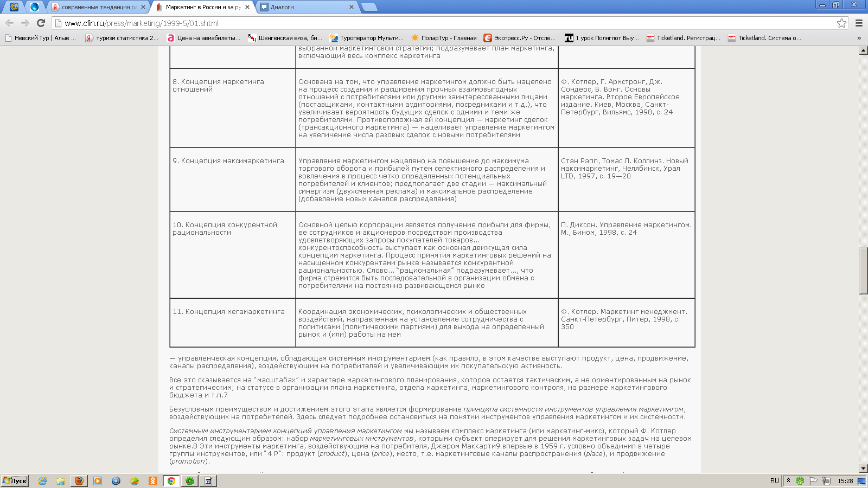Click the 15:28 system clock
Screen dimensions: 868x488
845,481
